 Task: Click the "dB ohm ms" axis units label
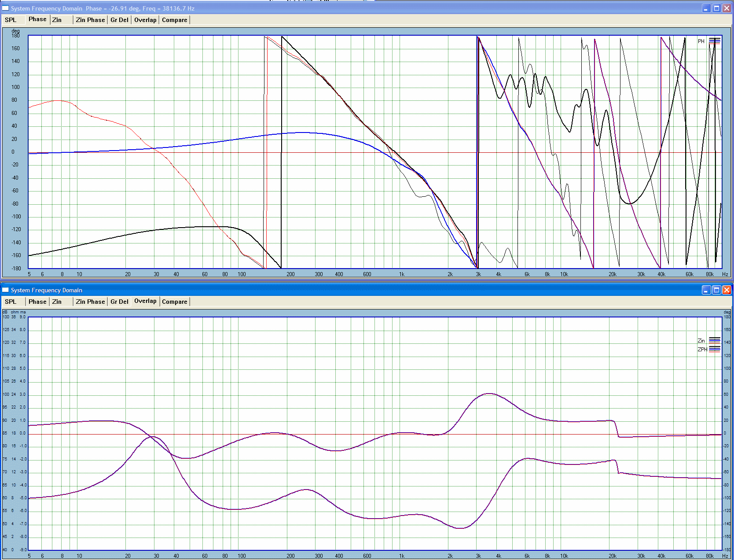15,312
